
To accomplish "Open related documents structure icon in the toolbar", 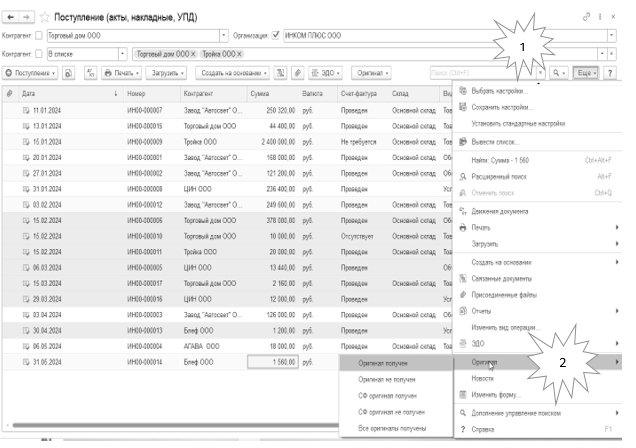I will [x=280, y=73].
